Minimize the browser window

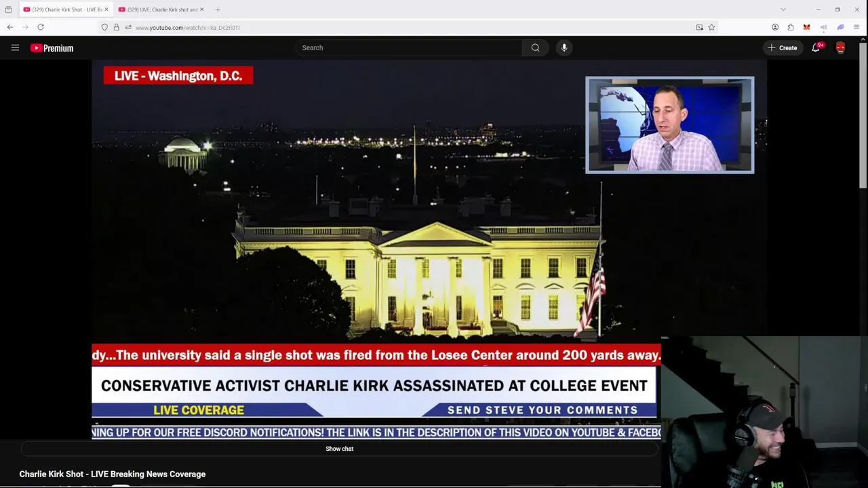[818, 9]
